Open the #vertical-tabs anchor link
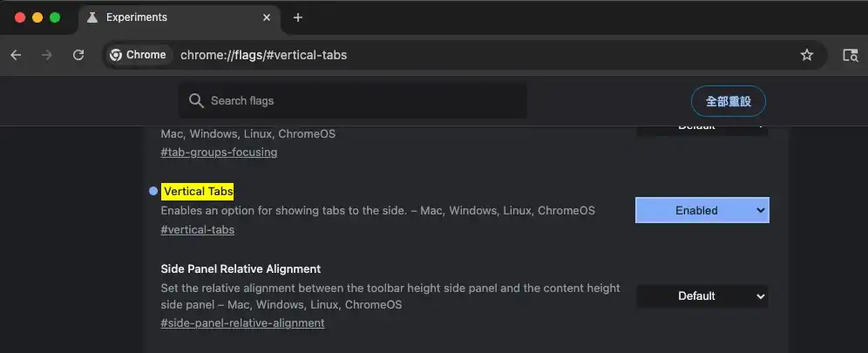 point(198,230)
